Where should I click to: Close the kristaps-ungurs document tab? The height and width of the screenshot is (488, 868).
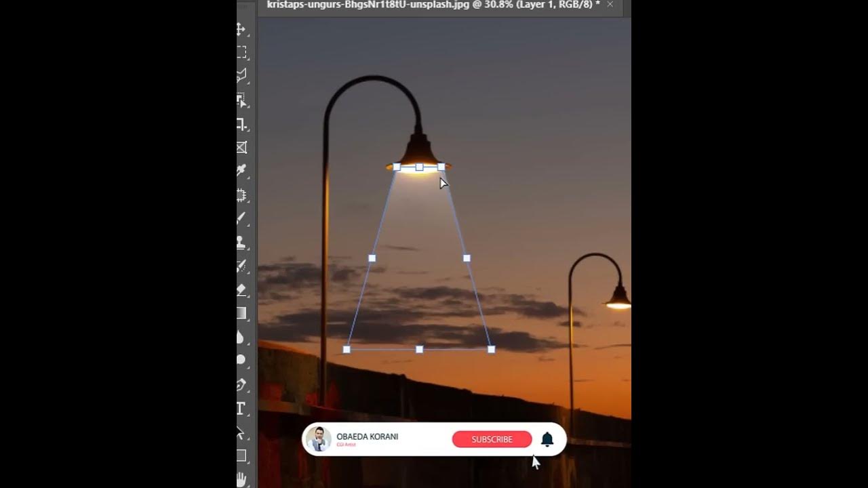point(610,4)
